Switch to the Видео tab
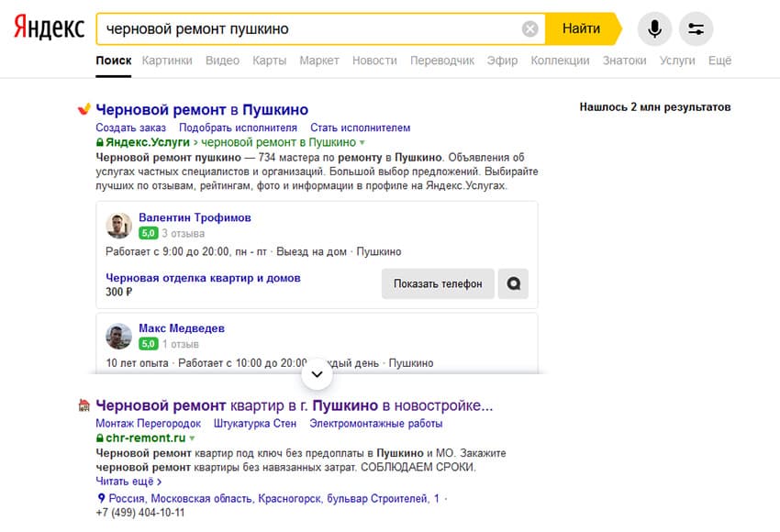 coord(222,61)
